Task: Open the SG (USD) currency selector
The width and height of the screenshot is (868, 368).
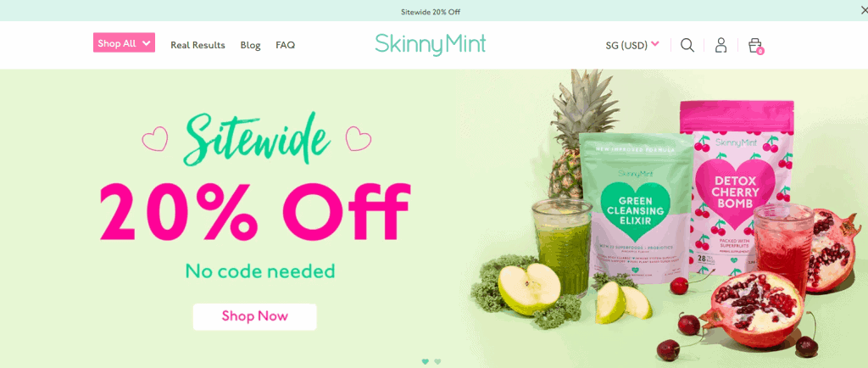Action: tap(632, 46)
